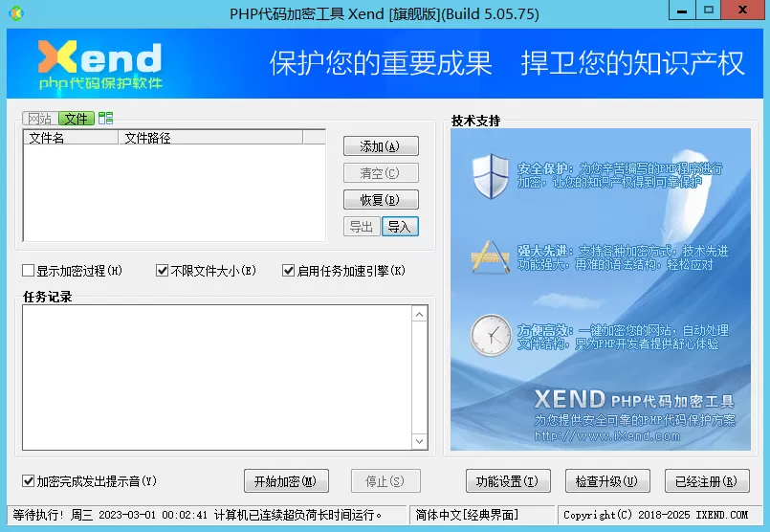The image size is (770, 532).
Task: Click the 停止(S) button
Action: [x=385, y=481]
